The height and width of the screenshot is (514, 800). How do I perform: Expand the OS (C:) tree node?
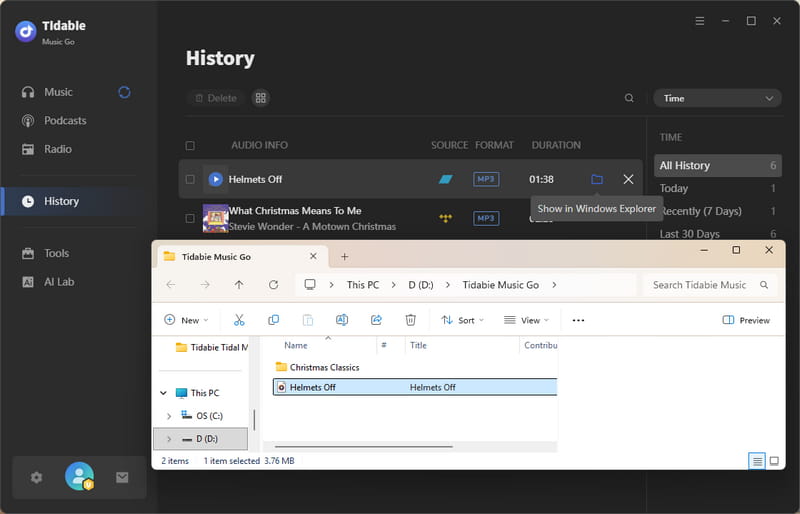(169, 416)
